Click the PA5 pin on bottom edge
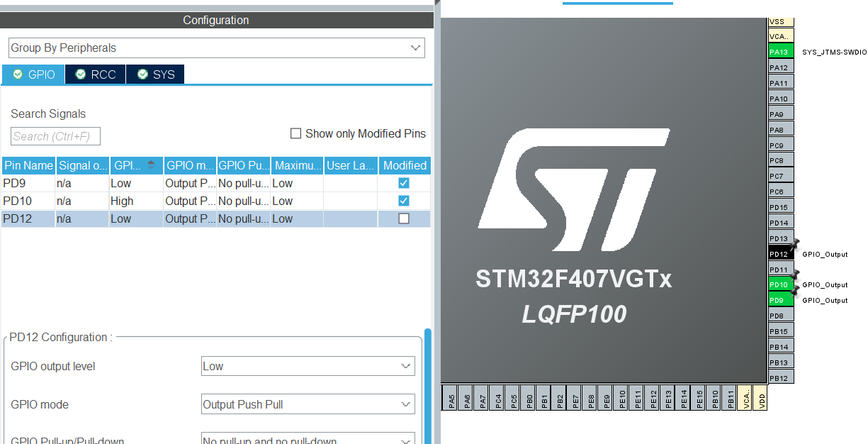The image size is (868, 444). [x=451, y=397]
